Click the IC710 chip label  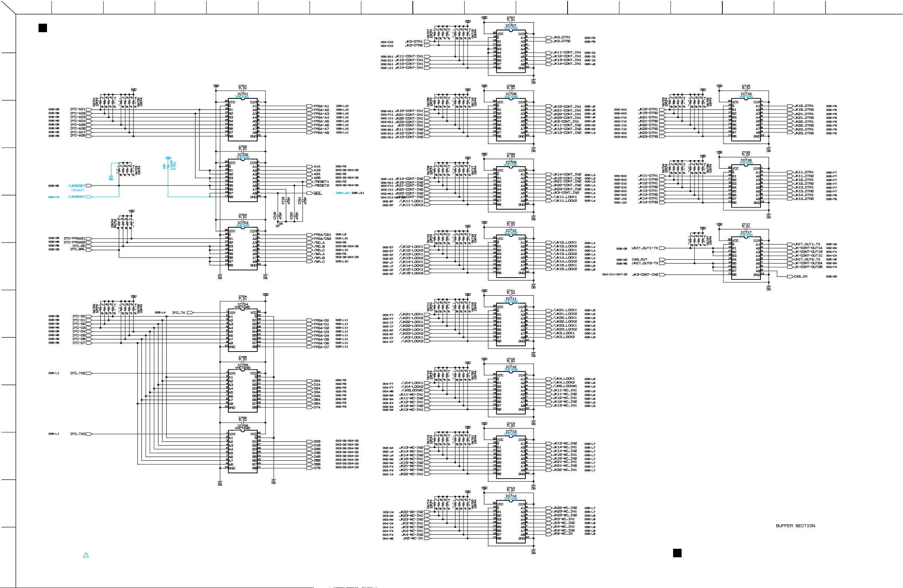(511, 230)
